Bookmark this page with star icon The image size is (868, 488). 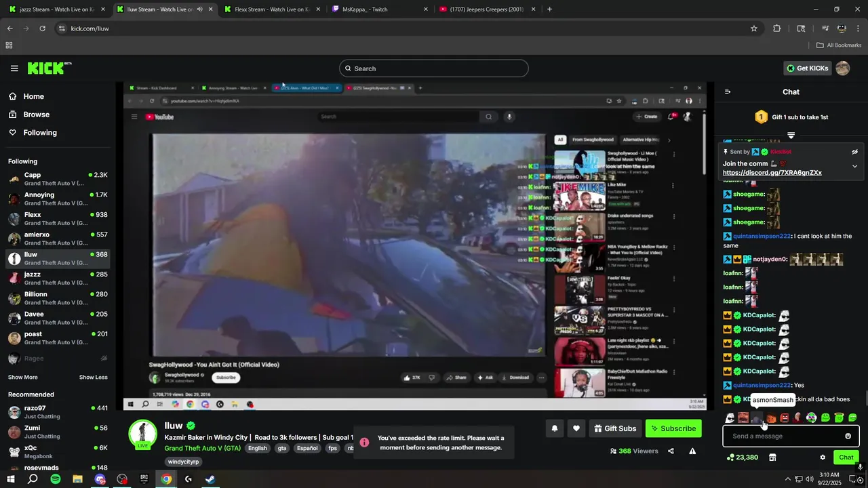click(753, 28)
